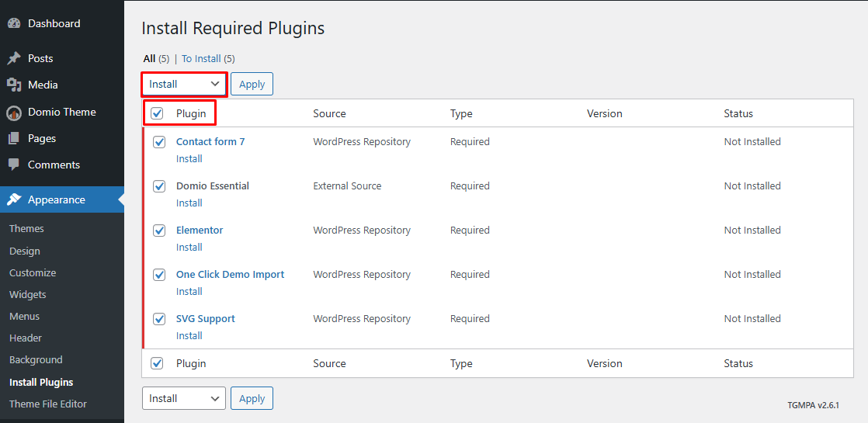Click the Version column header at top
Screen dimensions: 868x423
[605, 114]
